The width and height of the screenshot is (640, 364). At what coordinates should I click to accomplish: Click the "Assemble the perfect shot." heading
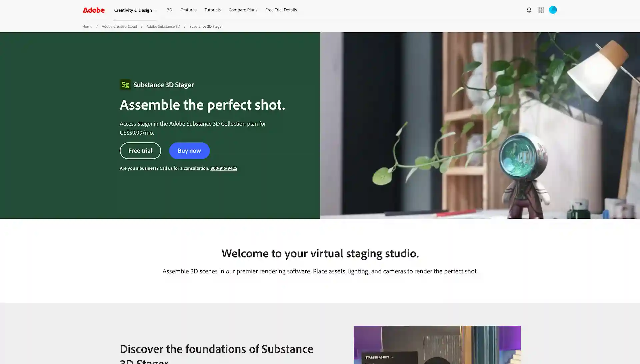tap(202, 105)
